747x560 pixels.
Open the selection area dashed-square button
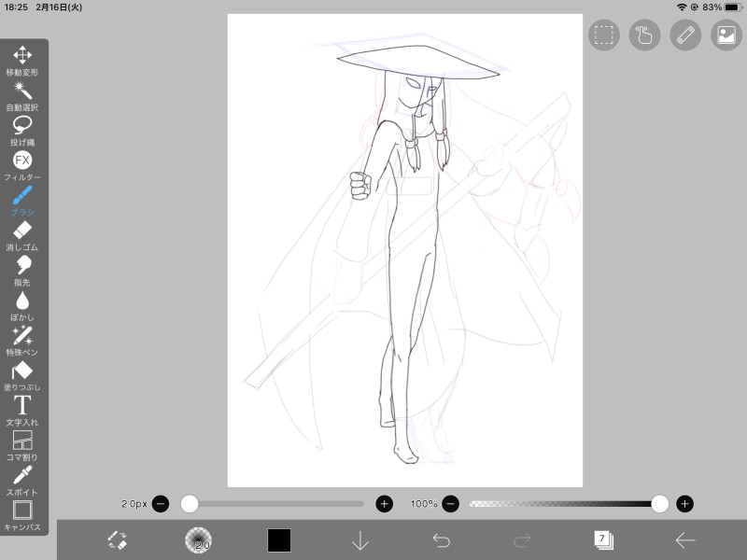click(603, 35)
